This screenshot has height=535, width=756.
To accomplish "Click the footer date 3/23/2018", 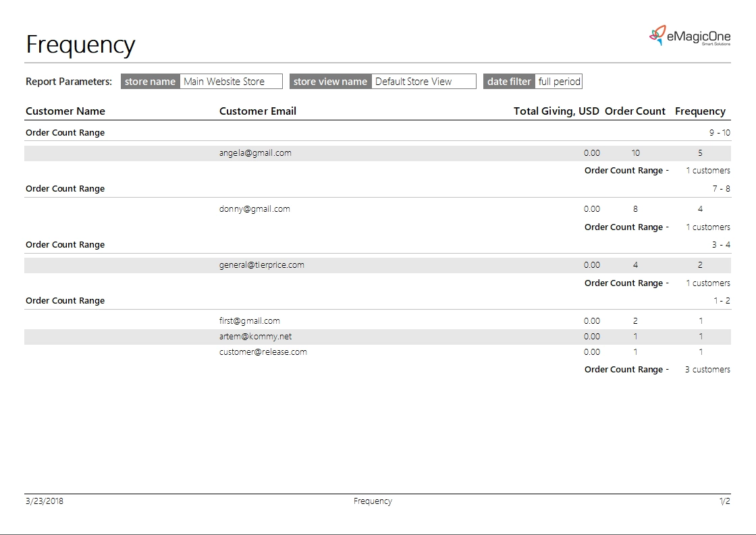I will [x=45, y=501].
